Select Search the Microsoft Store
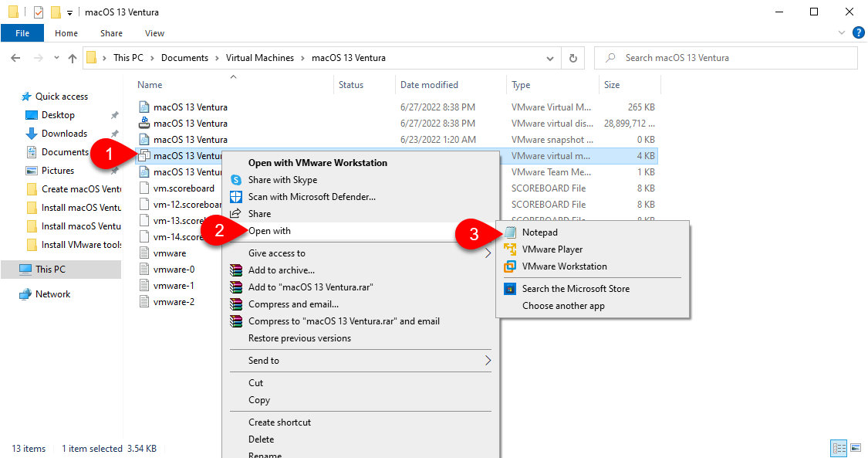The image size is (868, 458). (593, 289)
